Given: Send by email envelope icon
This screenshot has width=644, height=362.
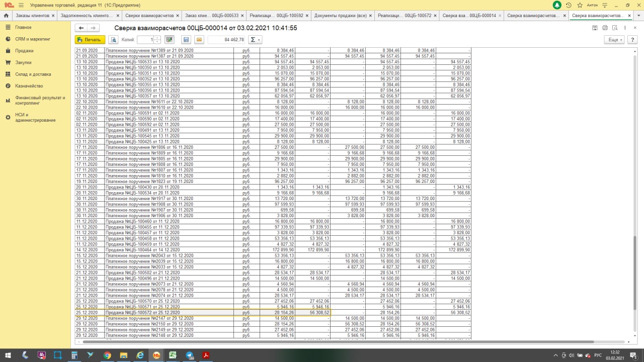Looking at the screenshot, I should click(x=199, y=39).
